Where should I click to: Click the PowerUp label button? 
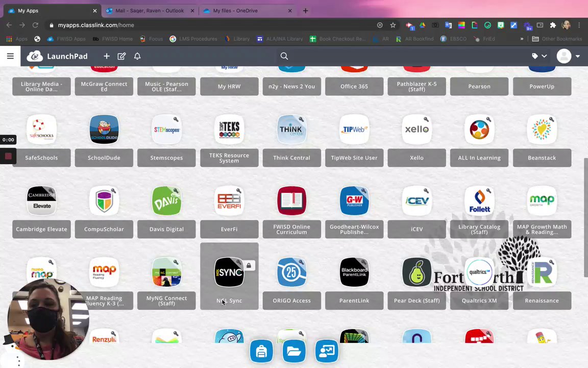tap(542, 86)
